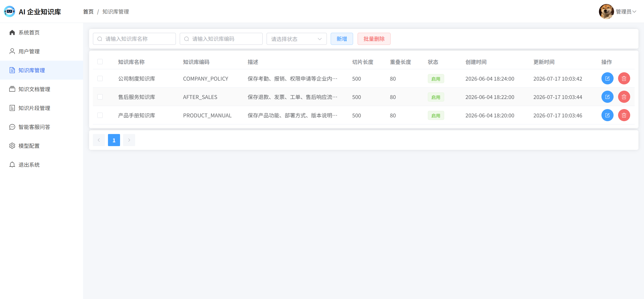644x299 pixels.
Task: Click the administrator avatar picture
Action: 606,12
